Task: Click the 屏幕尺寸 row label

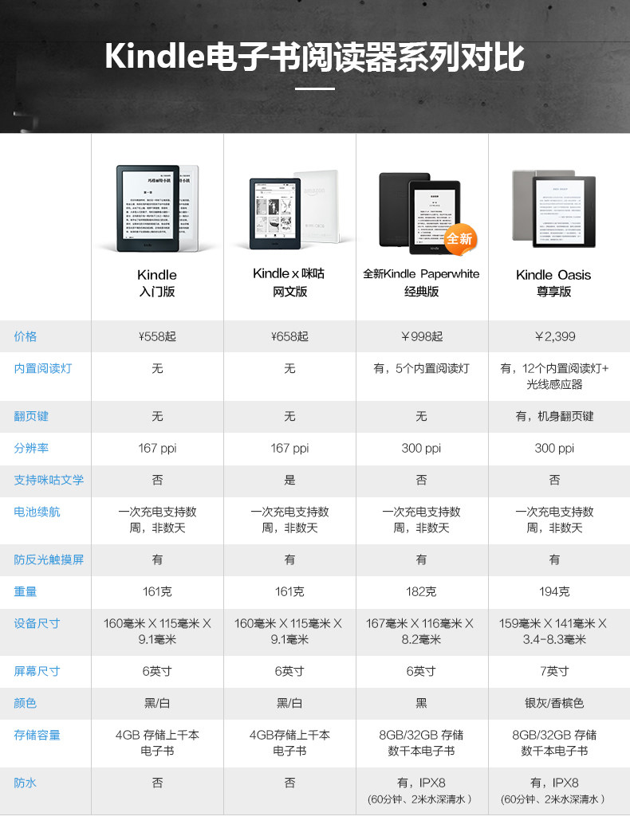Action: [x=37, y=671]
